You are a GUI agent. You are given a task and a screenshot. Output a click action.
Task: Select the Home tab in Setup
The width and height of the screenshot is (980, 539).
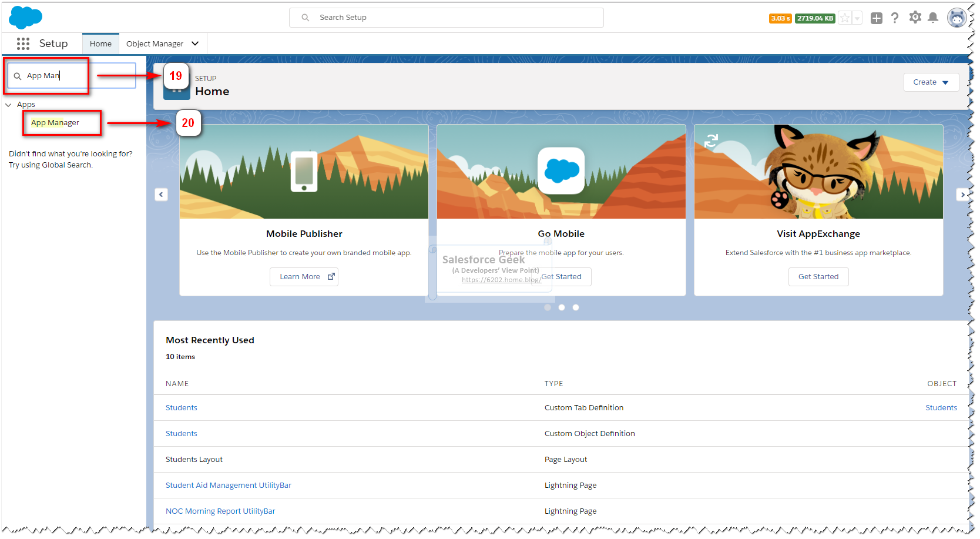coord(100,43)
